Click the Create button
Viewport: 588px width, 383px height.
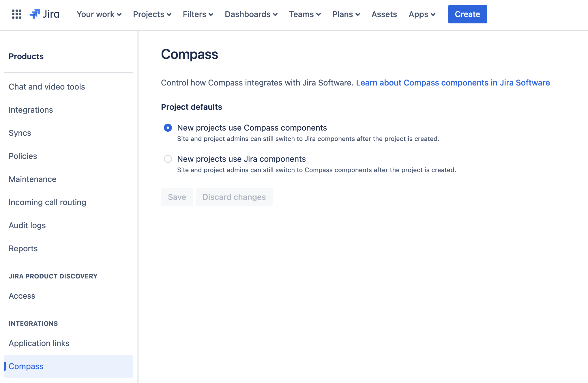(467, 14)
